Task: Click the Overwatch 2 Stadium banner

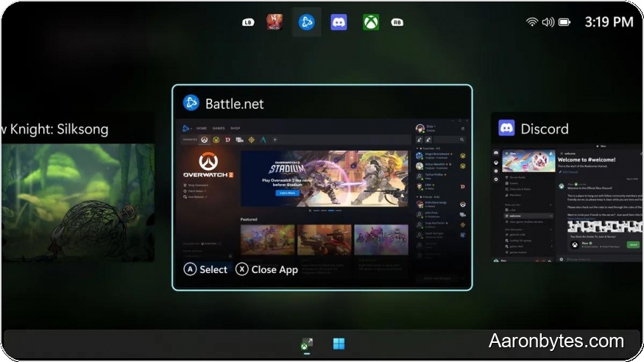Action: 324,178
